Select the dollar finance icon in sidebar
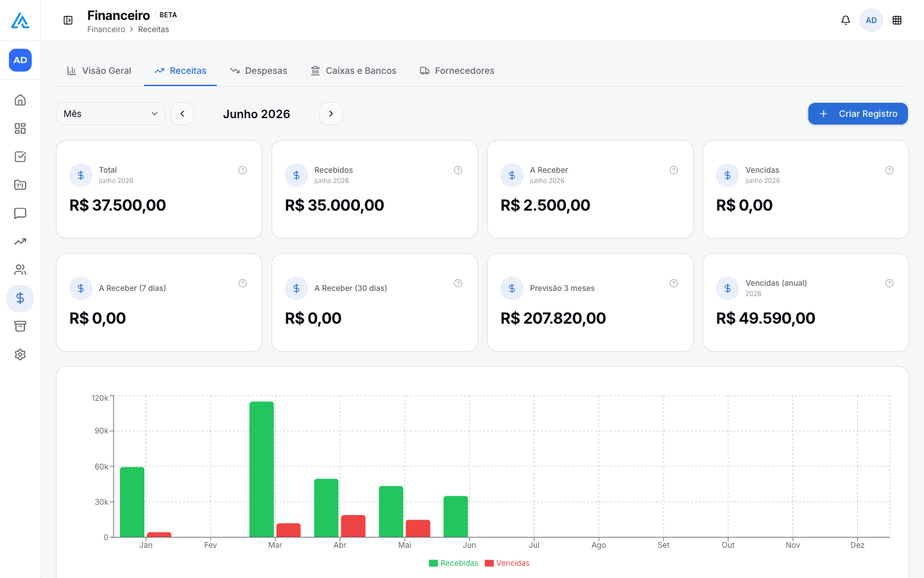 click(x=21, y=298)
